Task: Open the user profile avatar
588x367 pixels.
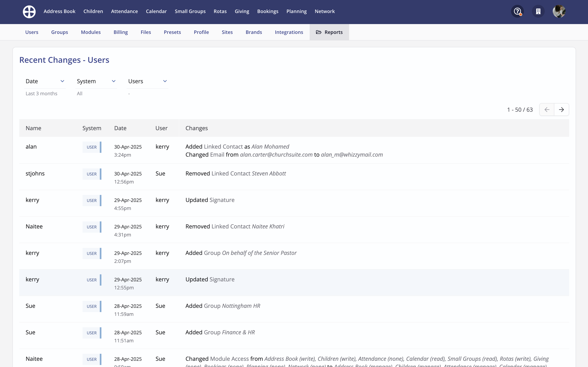Action: 559,11
